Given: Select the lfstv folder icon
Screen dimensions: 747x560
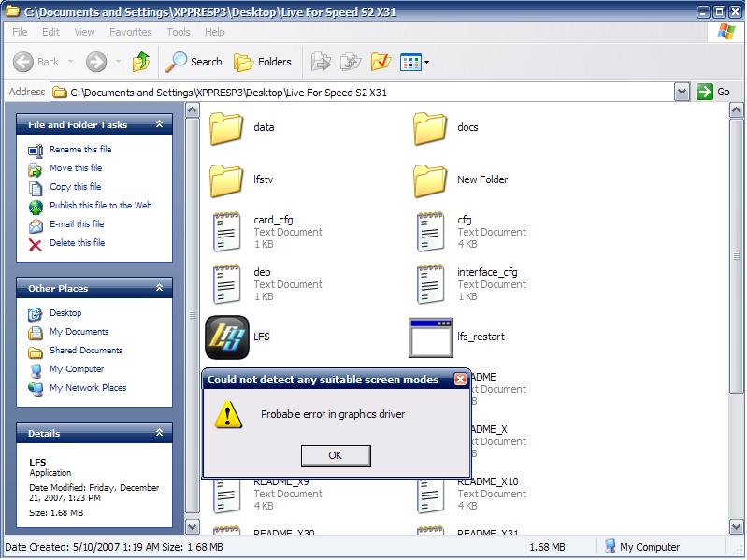Looking at the screenshot, I should click(226, 180).
